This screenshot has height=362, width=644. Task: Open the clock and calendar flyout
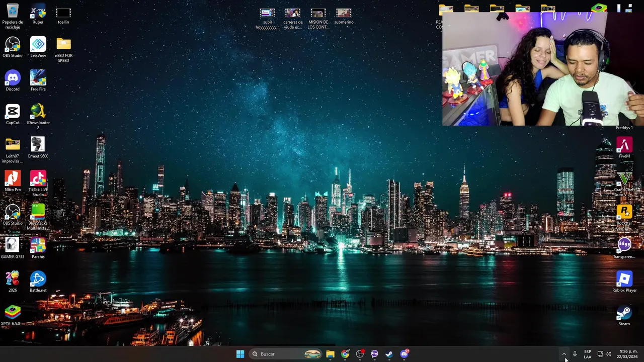(x=628, y=354)
